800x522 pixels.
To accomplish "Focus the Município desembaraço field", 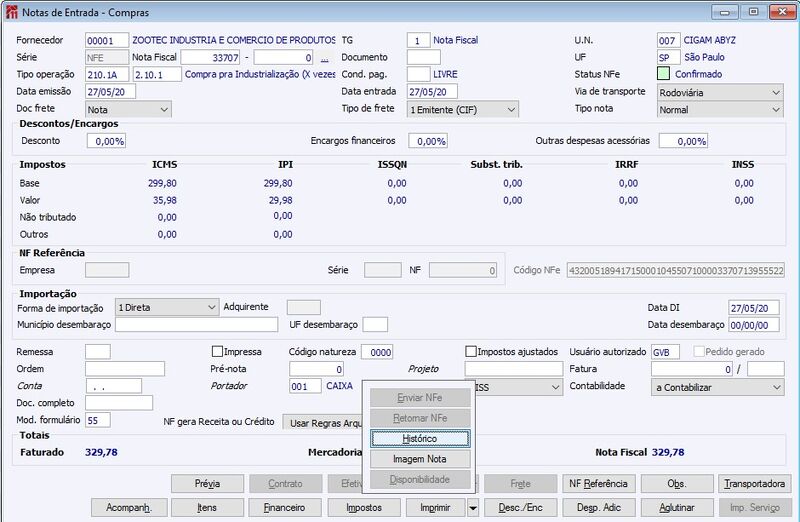I will click(x=196, y=325).
